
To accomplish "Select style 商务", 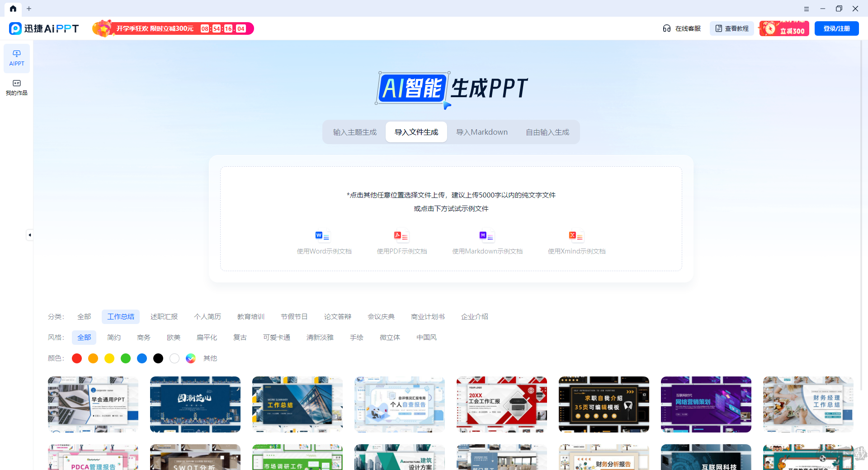I will pyautogui.click(x=144, y=338).
